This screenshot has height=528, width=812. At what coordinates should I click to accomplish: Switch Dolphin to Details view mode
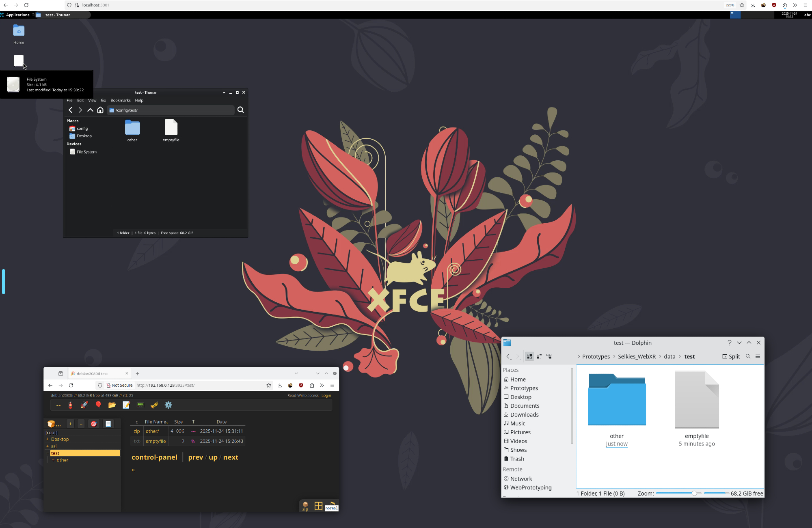[549, 356]
